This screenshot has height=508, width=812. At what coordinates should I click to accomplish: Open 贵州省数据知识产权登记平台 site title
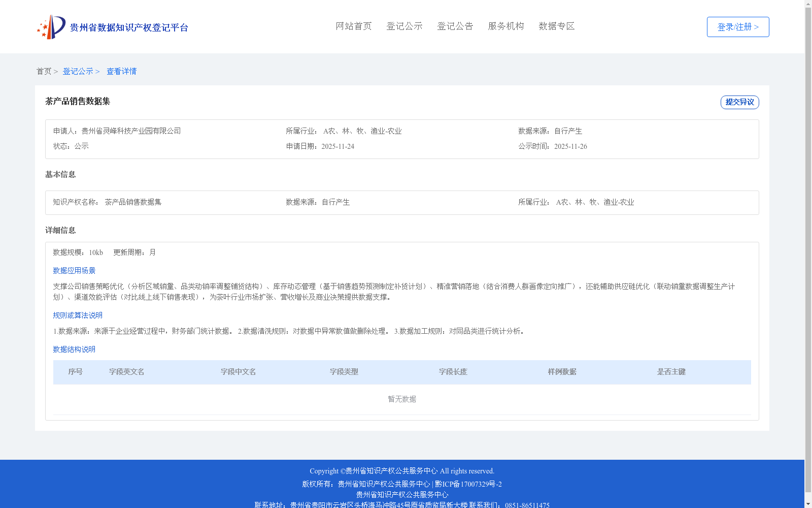coord(129,27)
